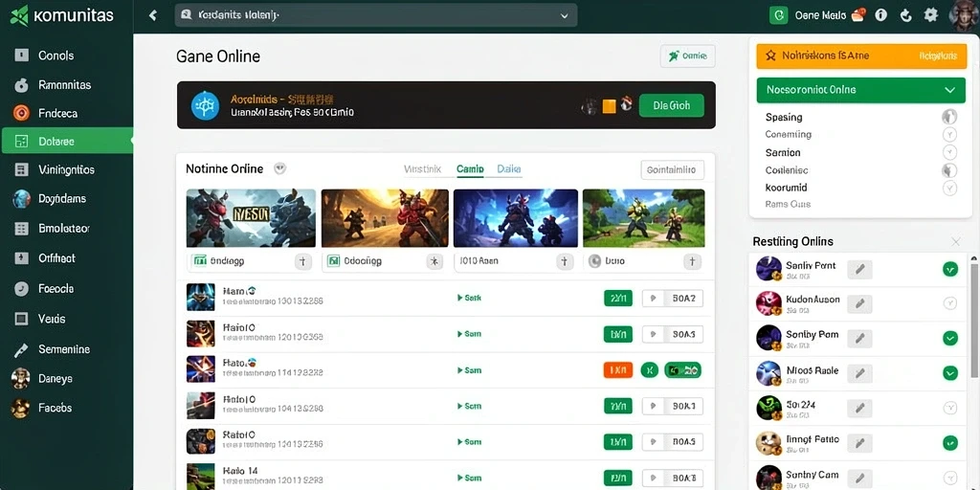Click the refresh icon next to the info icon
980x490 pixels.
tap(905, 15)
